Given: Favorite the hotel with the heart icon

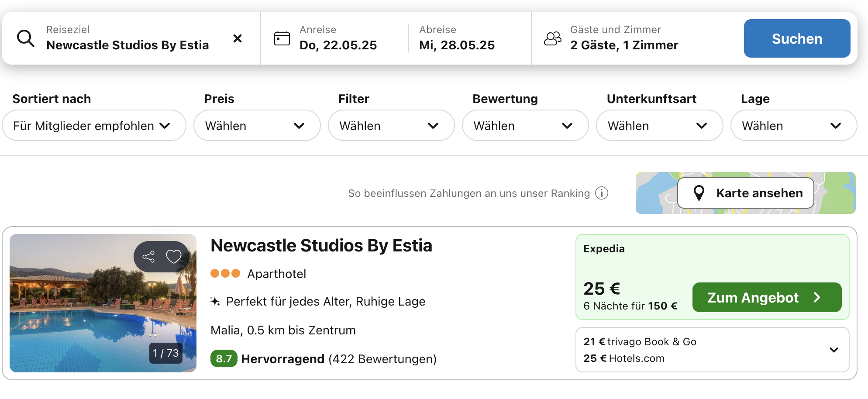Looking at the screenshot, I should [174, 257].
